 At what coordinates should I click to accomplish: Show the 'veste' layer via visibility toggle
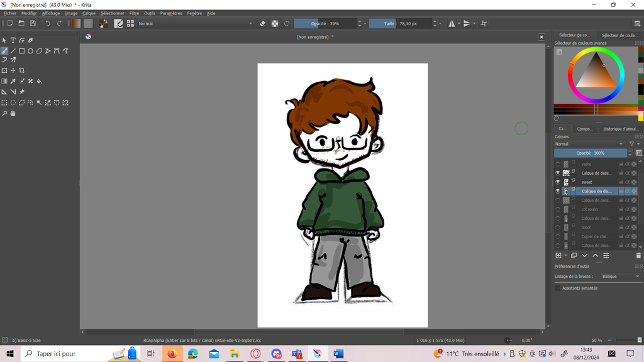(557, 164)
